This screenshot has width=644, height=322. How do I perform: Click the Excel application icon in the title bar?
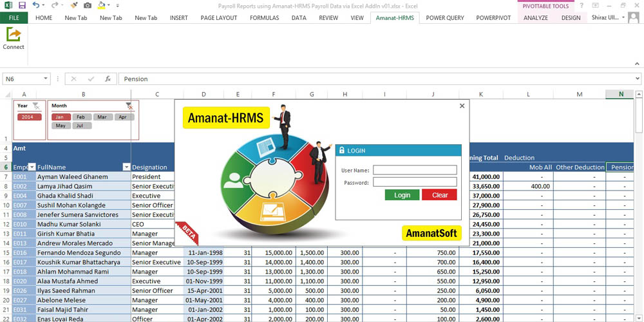[x=8, y=5]
